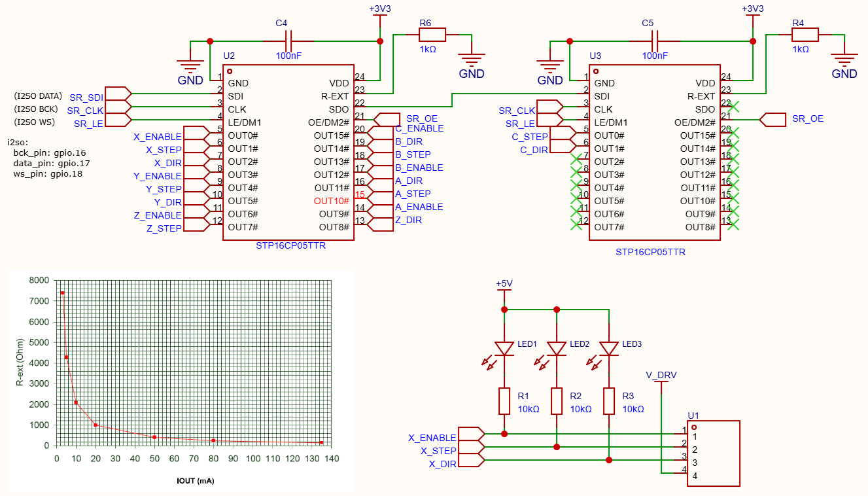Click the C_ENABLE net label
868x496 pixels.
pos(419,128)
